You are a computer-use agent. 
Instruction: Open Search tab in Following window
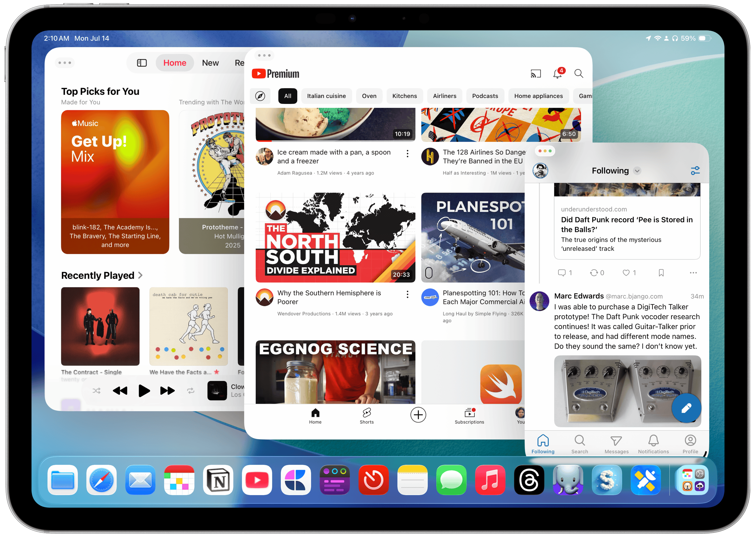click(x=580, y=444)
